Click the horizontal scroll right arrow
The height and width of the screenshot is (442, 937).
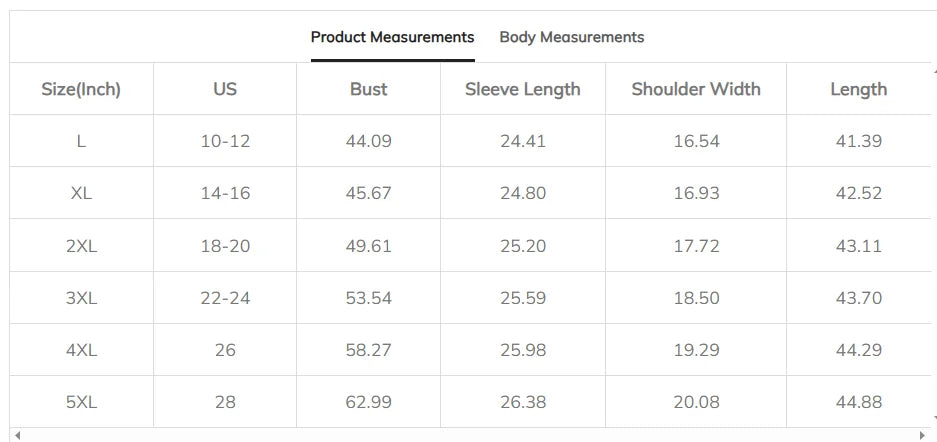pyautogui.click(x=922, y=435)
